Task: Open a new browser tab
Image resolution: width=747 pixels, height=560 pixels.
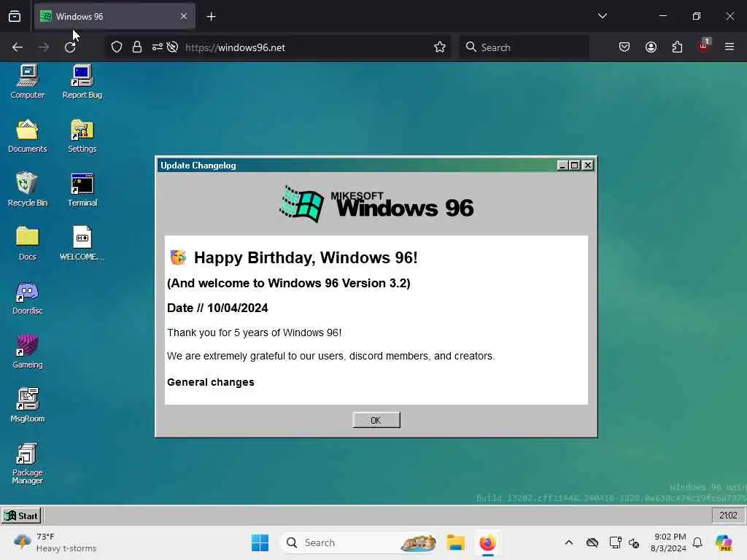Action: click(x=211, y=17)
